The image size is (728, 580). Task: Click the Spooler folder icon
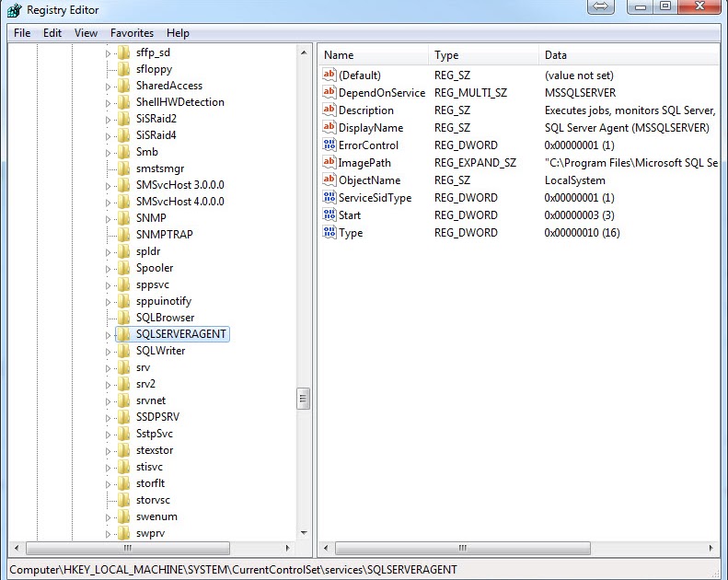pyautogui.click(x=123, y=268)
